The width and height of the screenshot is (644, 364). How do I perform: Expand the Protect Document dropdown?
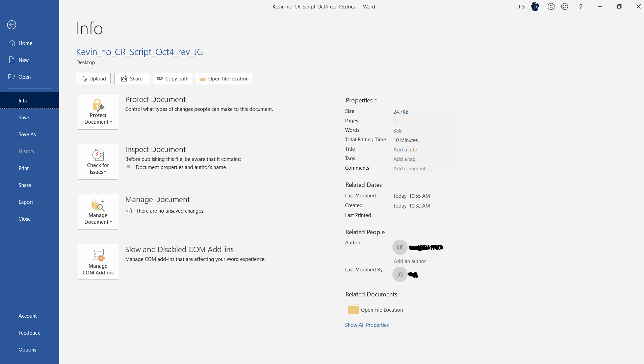98,112
